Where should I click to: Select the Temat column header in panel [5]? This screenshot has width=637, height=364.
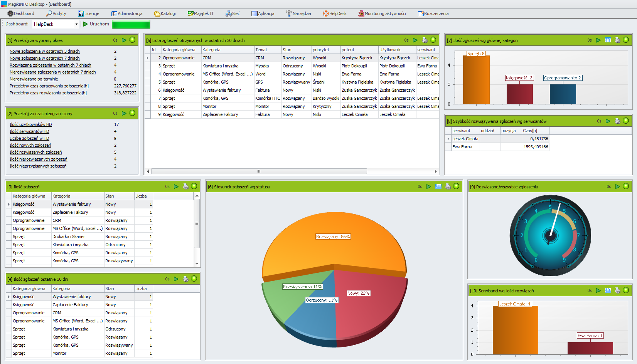click(261, 50)
